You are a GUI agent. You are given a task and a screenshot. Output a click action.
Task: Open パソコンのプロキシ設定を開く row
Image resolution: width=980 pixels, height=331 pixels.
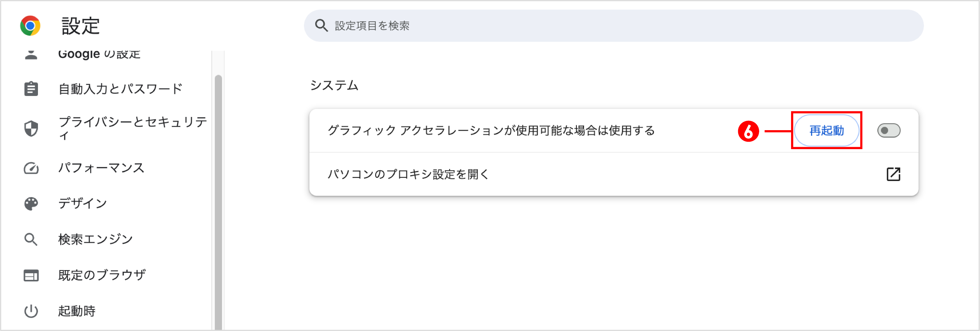(409, 174)
